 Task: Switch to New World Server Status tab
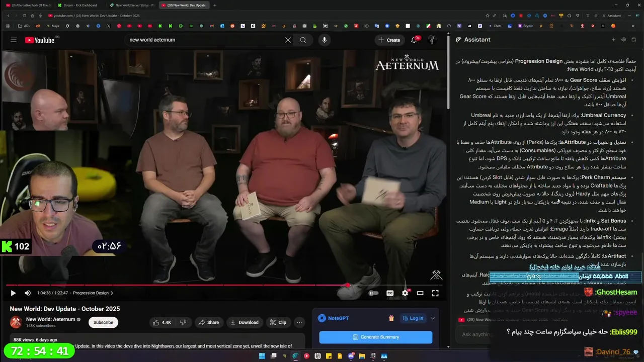click(x=132, y=5)
